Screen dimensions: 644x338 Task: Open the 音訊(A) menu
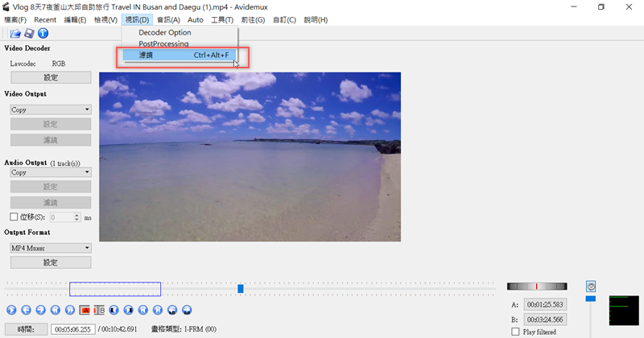pyautogui.click(x=168, y=19)
